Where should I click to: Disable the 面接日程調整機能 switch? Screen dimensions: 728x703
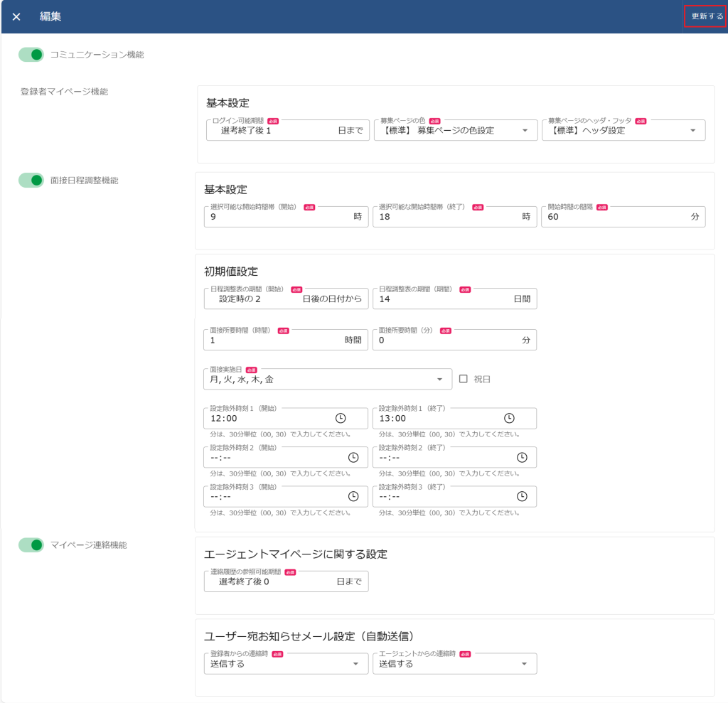31,181
